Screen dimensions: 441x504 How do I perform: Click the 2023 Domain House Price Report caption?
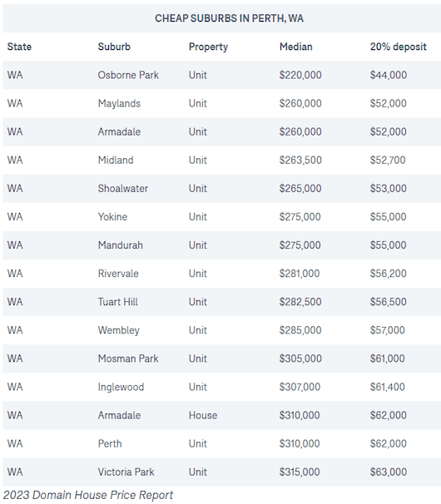[x=88, y=495]
